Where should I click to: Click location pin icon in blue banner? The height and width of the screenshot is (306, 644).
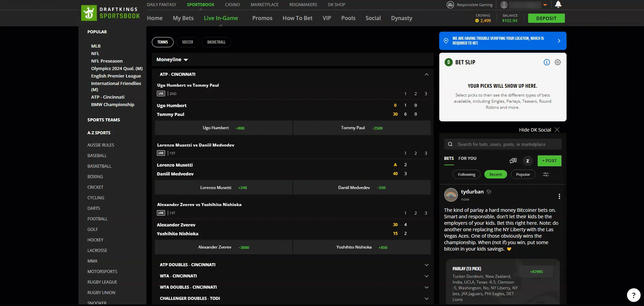pyautogui.click(x=446, y=41)
